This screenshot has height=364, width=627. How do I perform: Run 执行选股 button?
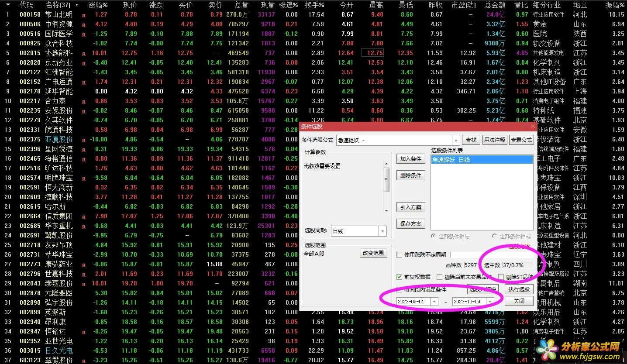[x=519, y=289]
